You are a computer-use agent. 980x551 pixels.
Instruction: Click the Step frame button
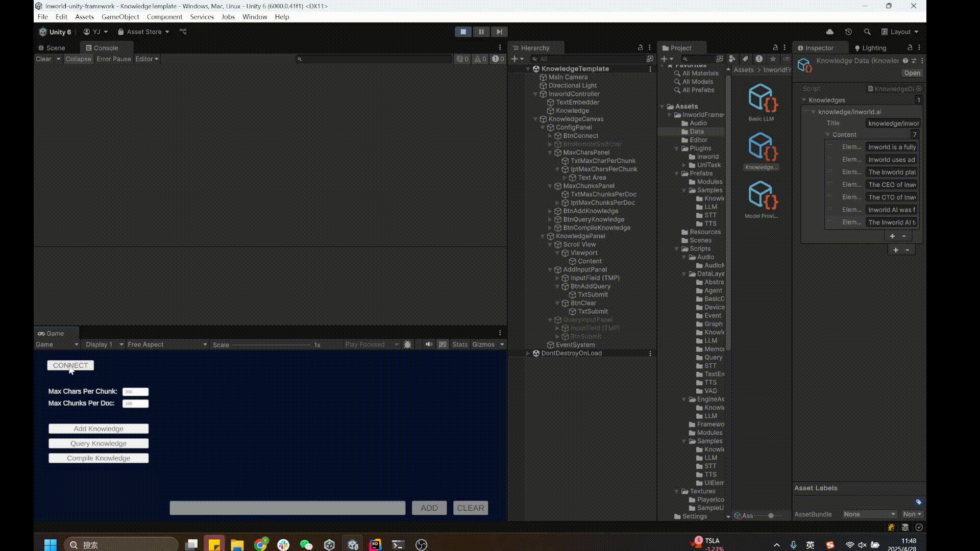[x=499, y=32]
